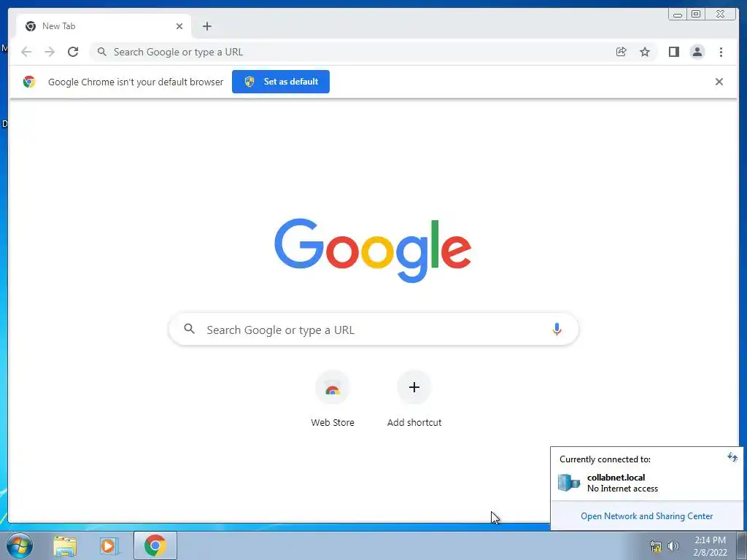Open Chrome three-dot menu

click(x=721, y=52)
